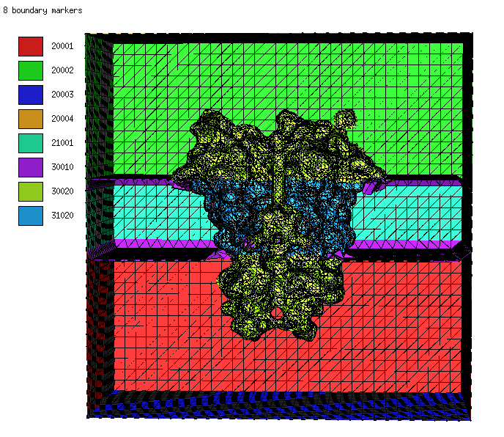Select the legend label 30010

62,167
